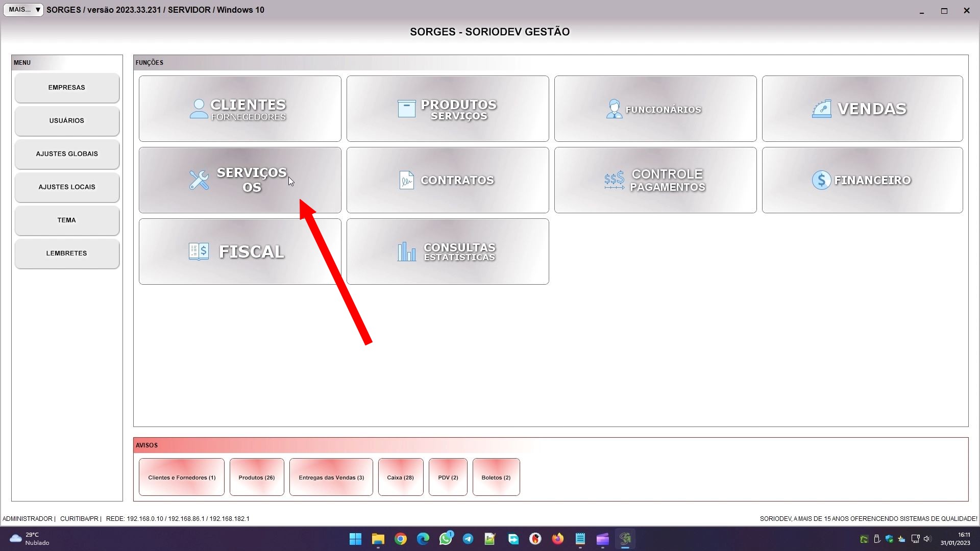Image resolution: width=980 pixels, height=551 pixels.
Task: Open the weather widget showing 29°C Nublado
Action: click(x=30, y=539)
